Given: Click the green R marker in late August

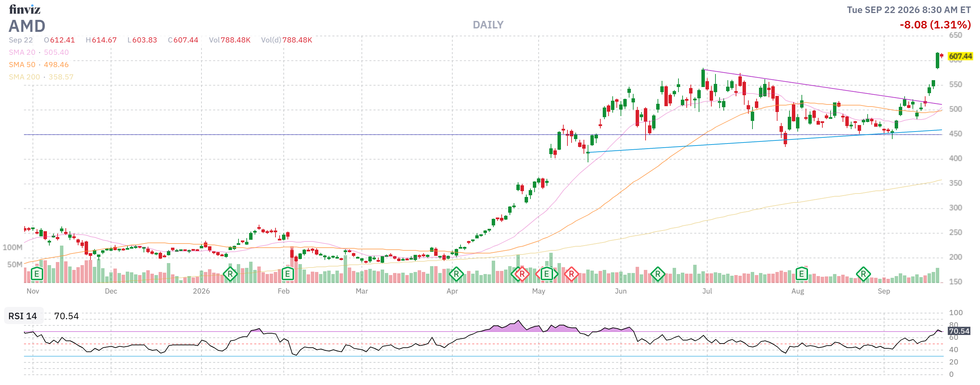Looking at the screenshot, I should (863, 274).
